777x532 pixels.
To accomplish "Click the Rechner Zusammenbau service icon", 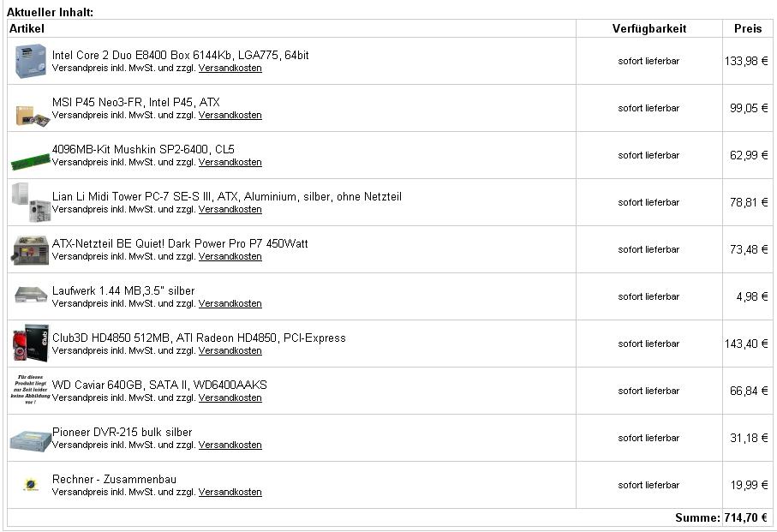I will [31, 484].
